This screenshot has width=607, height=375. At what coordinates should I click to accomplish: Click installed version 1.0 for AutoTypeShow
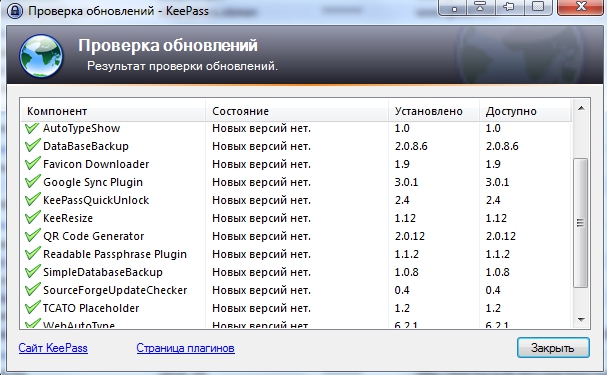[402, 128]
